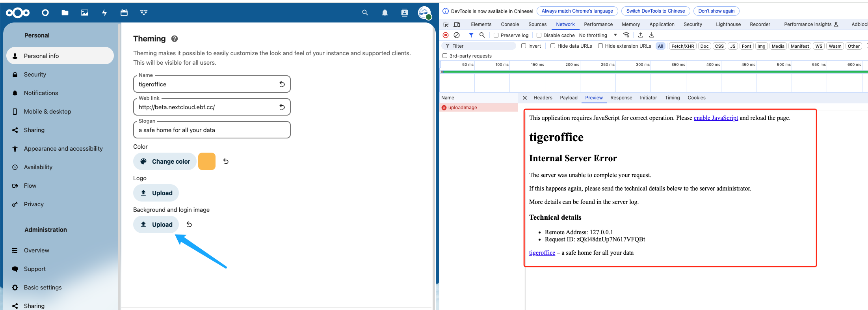This screenshot has height=310, width=868.
Task: Open the Nextcloud logo home link
Action: (18, 13)
